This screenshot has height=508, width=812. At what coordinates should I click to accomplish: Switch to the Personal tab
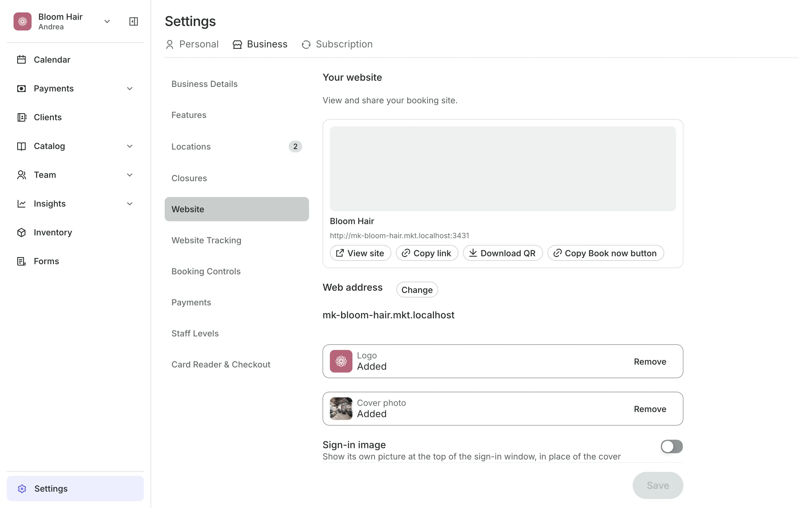192,44
